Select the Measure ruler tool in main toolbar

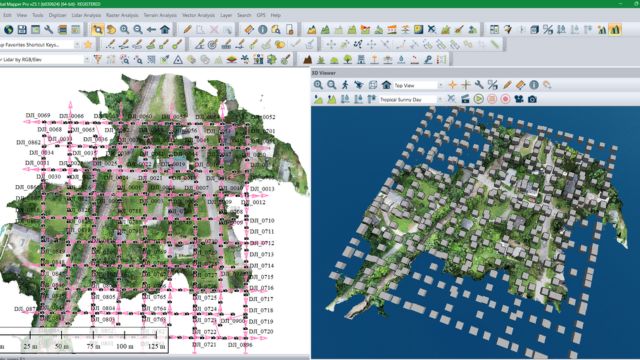click(249, 29)
